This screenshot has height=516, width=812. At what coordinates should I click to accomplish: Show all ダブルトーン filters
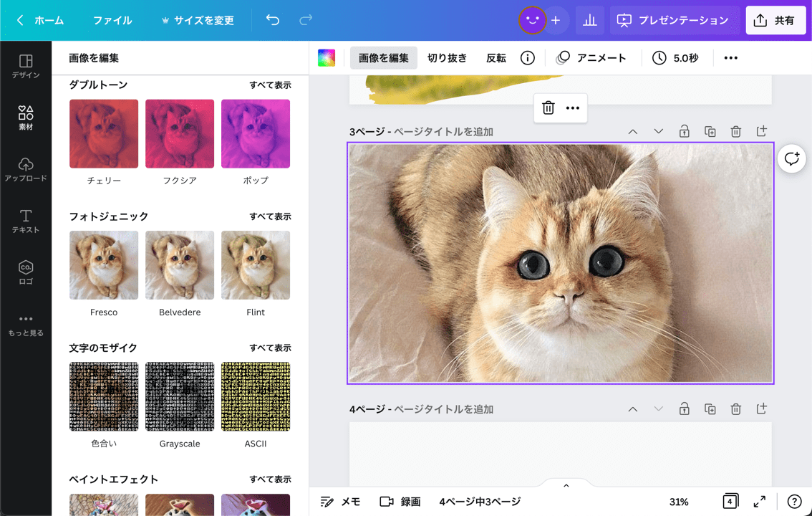[270, 85]
